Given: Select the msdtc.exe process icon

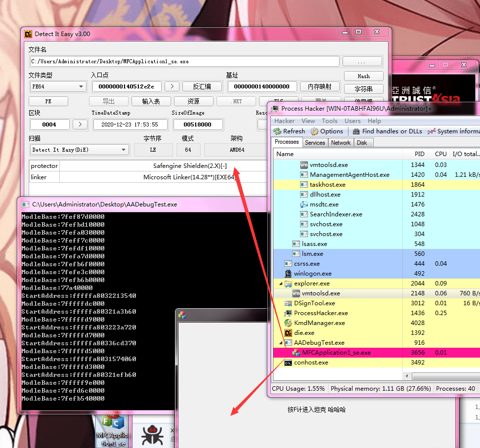Looking at the screenshot, I should point(304,204).
